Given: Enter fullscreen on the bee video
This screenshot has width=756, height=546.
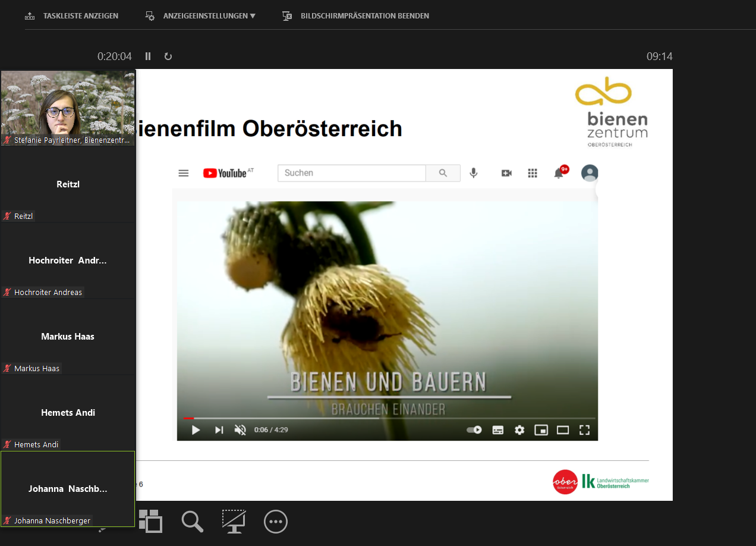Looking at the screenshot, I should [584, 429].
